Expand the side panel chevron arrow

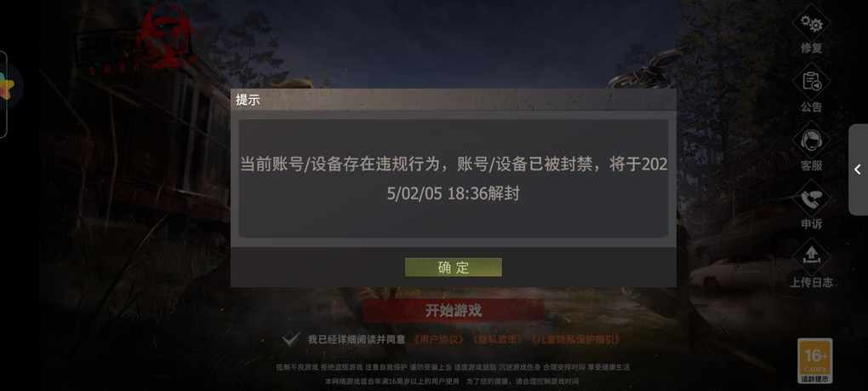pos(858,170)
